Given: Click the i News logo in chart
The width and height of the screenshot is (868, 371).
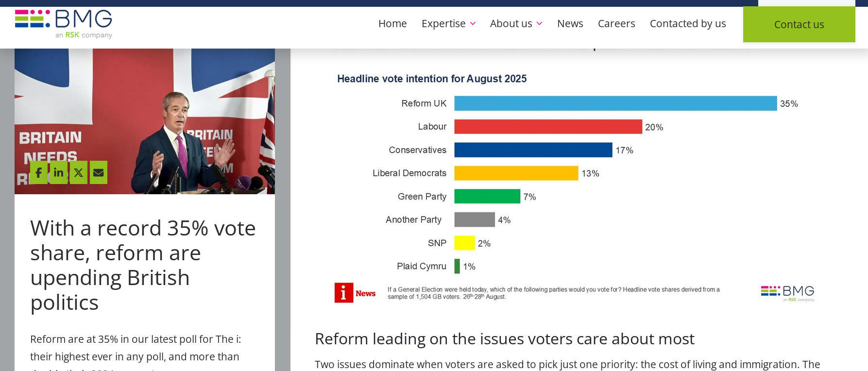Looking at the screenshot, I should click(355, 293).
